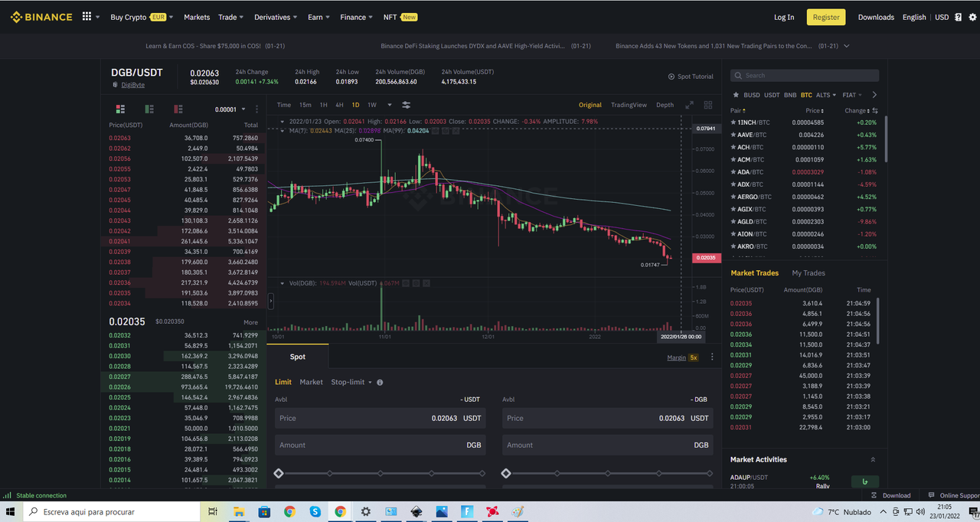Image resolution: width=980 pixels, height=522 pixels.
Task: Show favorites star filter in pair list
Action: point(737,95)
